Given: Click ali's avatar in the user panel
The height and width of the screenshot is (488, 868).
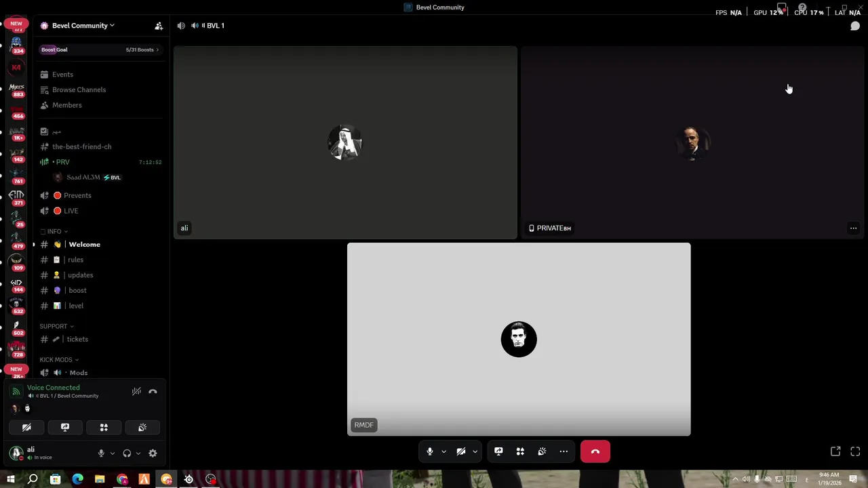Looking at the screenshot, I should (x=16, y=453).
